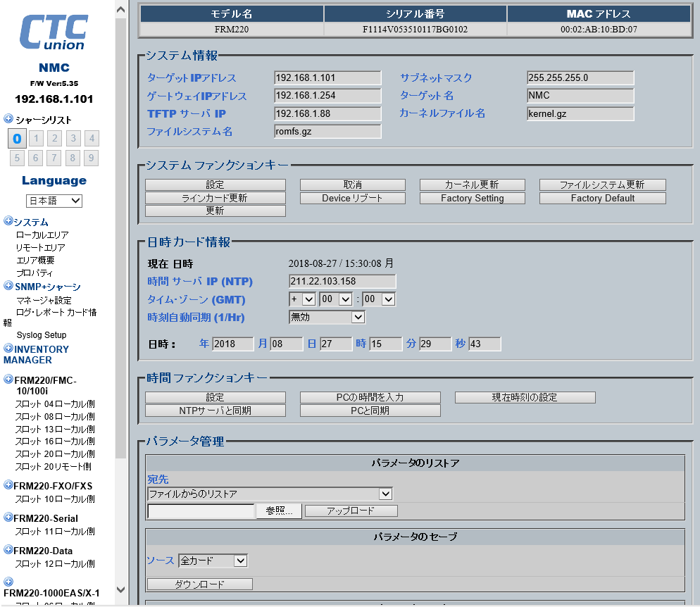Screen dimensions: 700x607
Task: Select chassis number 4
Action: tap(92, 138)
